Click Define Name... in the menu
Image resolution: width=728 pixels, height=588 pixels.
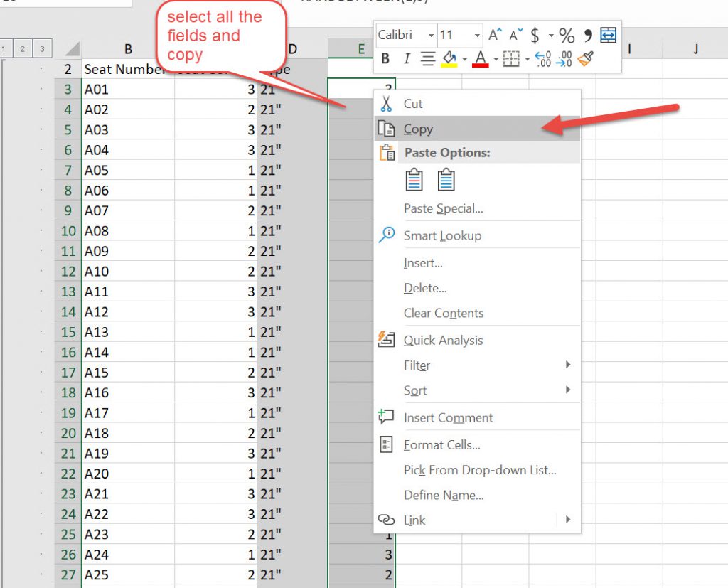click(x=444, y=495)
